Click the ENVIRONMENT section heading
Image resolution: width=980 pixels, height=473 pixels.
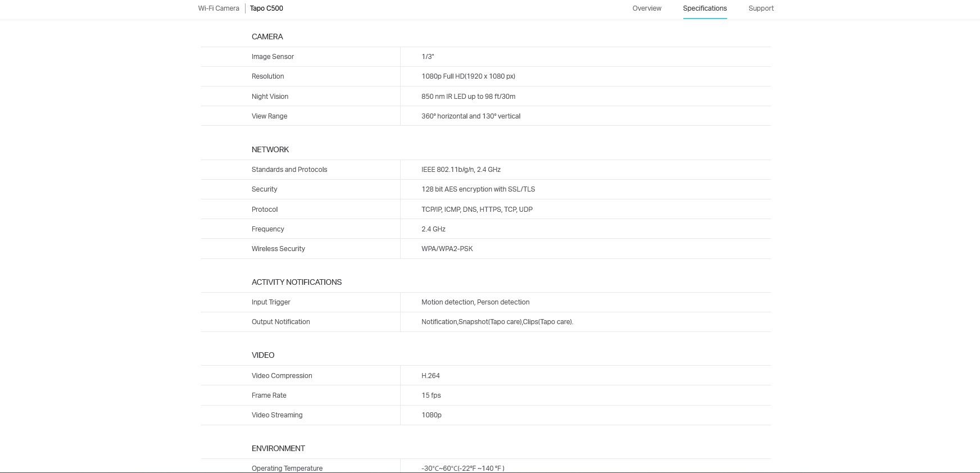(278, 448)
